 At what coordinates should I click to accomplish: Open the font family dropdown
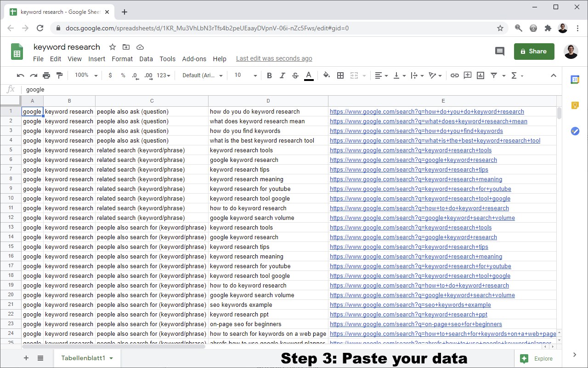pos(203,75)
